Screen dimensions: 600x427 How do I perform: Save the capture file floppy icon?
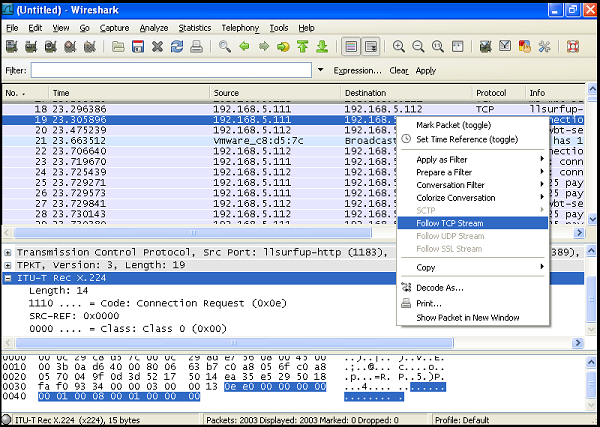[138, 47]
